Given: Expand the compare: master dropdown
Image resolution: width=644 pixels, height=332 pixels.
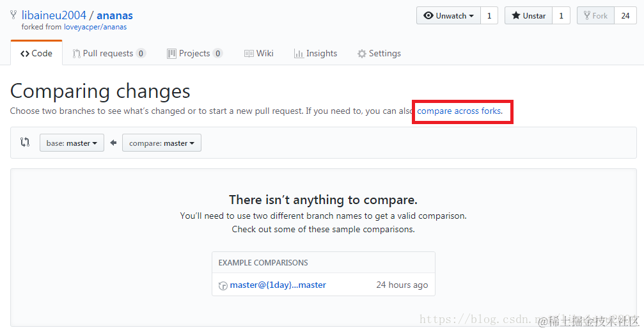Looking at the screenshot, I should [x=162, y=143].
